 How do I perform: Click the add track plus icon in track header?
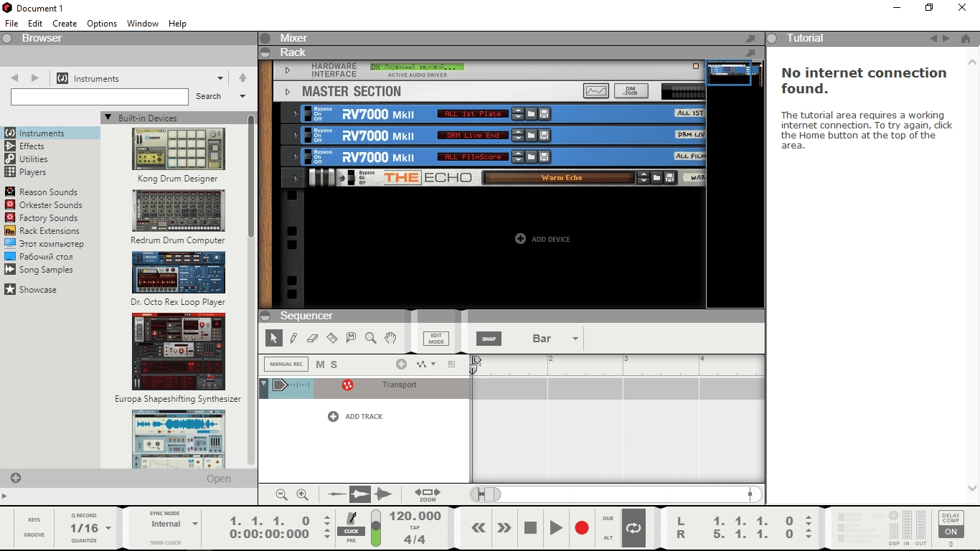coord(401,364)
